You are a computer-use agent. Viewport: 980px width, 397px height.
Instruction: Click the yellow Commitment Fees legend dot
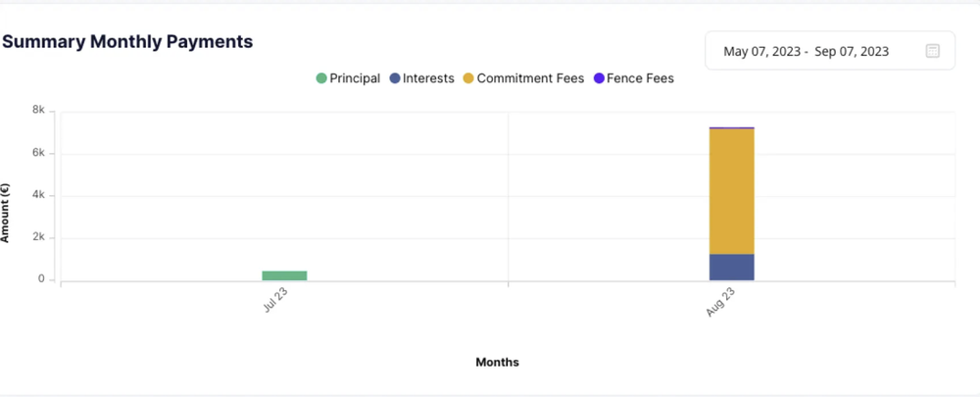tap(468, 78)
